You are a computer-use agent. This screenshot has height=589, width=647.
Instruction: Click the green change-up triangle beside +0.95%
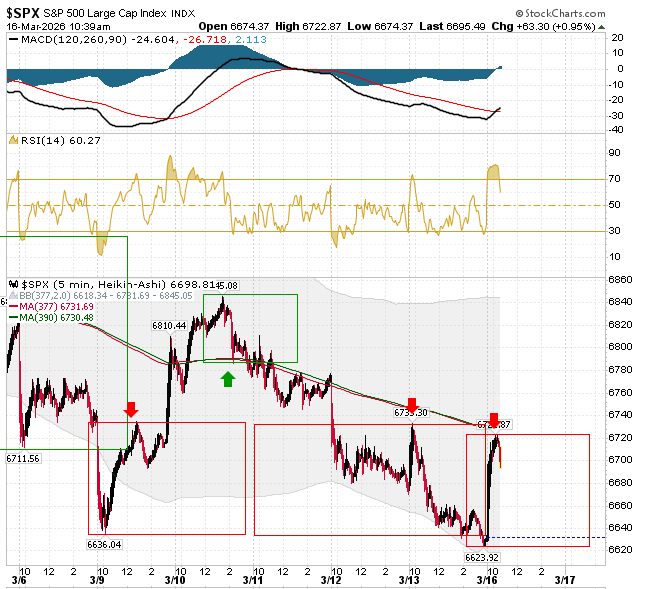click(602, 27)
